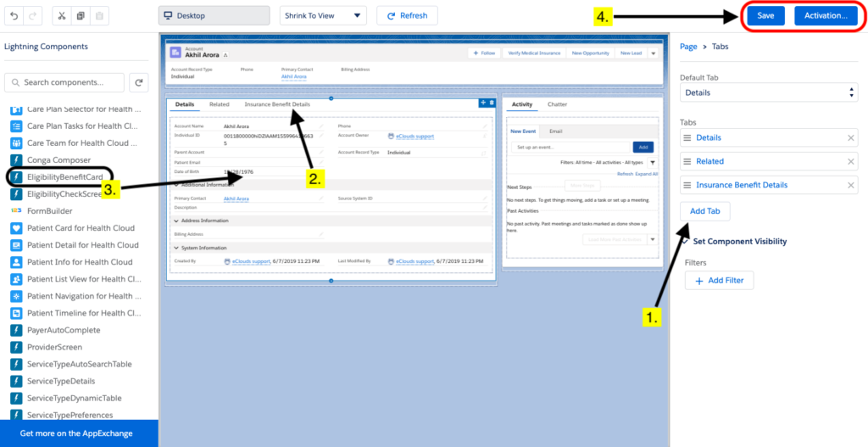The image size is (868, 447).
Task: Select the Details tab in canvas
Action: 184,104
